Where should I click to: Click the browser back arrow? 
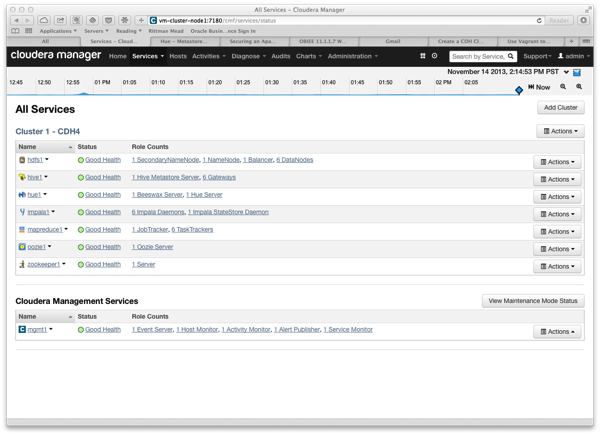(16, 20)
